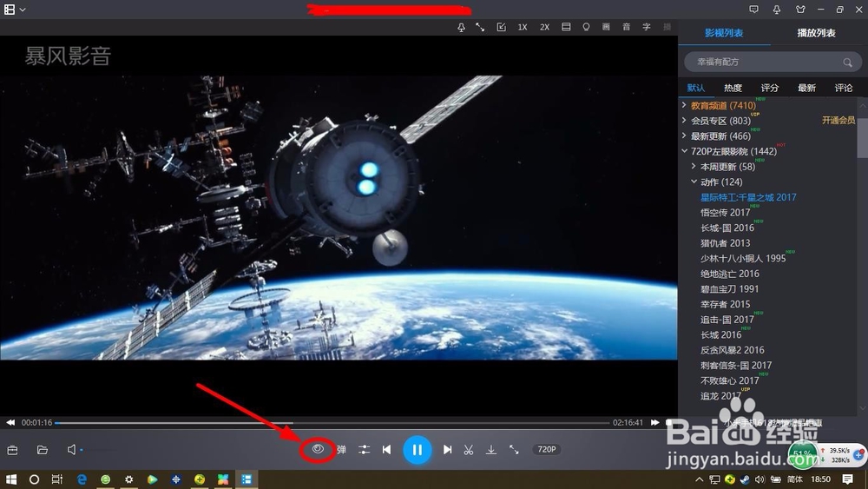Click the download icon in control bar
The width and height of the screenshot is (868, 489).
[x=491, y=450]
